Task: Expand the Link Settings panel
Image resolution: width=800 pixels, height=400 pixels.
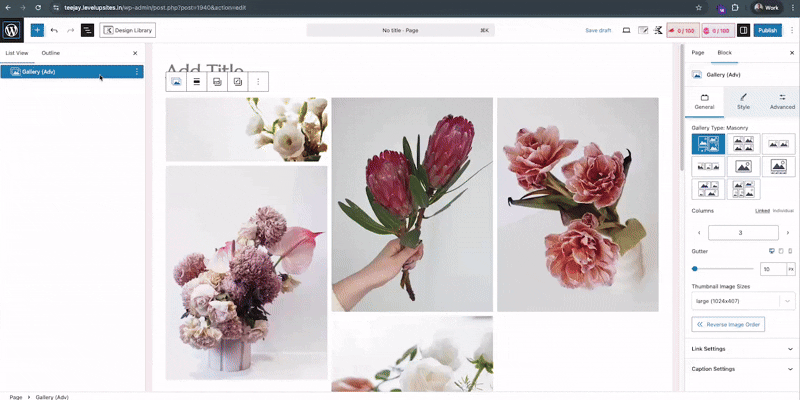Action: pos(743,349)
